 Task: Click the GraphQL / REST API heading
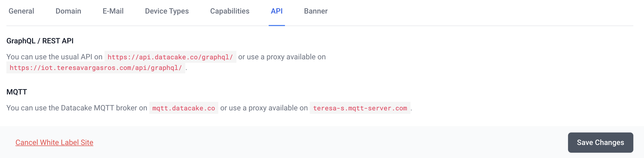[40, 41]
